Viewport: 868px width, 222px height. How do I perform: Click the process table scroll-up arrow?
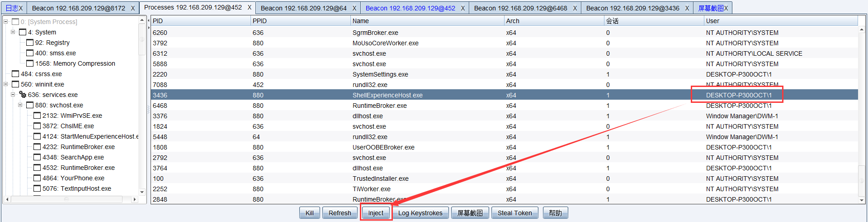pos(862,29)
